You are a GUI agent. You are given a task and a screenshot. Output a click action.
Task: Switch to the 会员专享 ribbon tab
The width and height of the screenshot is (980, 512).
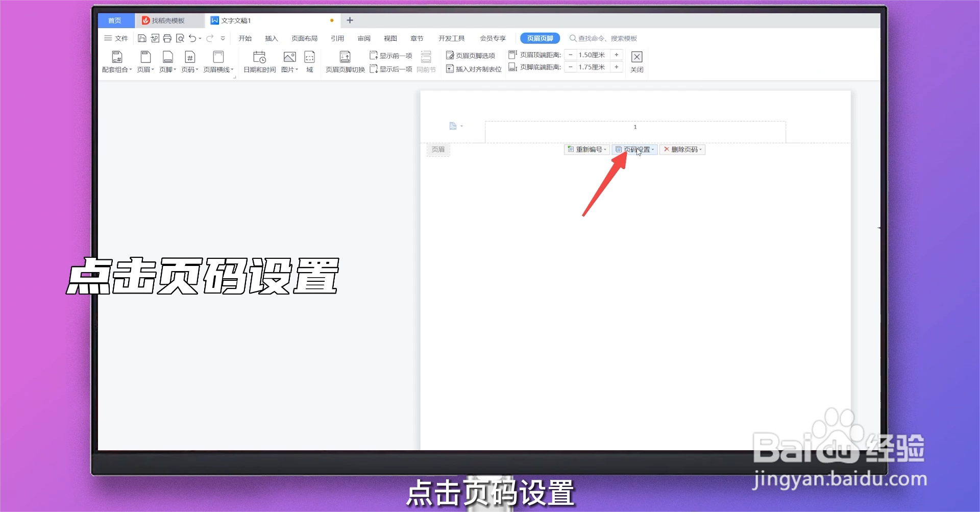click(x=493, y=38)
